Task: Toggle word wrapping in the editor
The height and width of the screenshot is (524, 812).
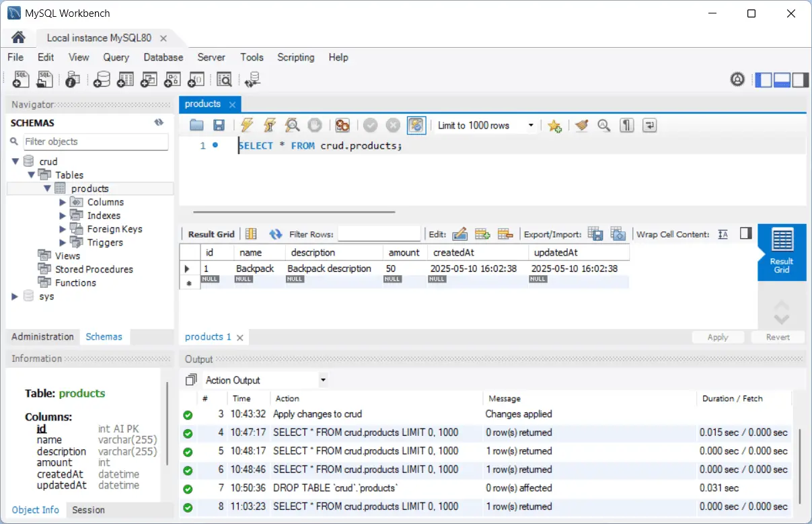Action: pyautogui.click(x=650, y=125)
